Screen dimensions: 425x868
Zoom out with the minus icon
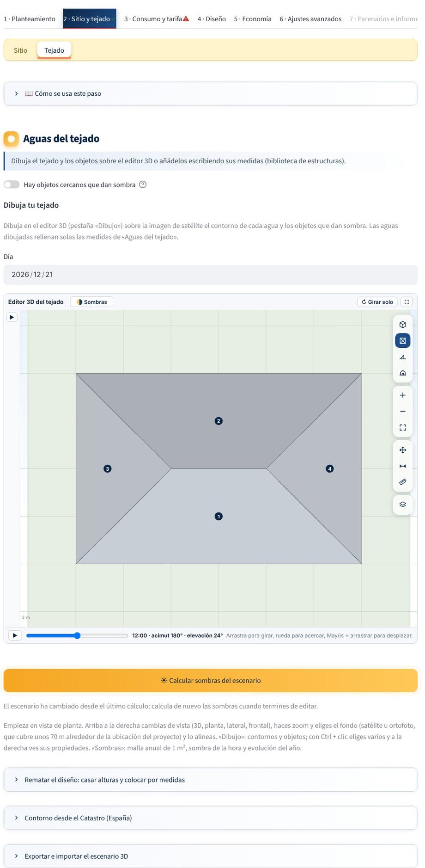402,412
